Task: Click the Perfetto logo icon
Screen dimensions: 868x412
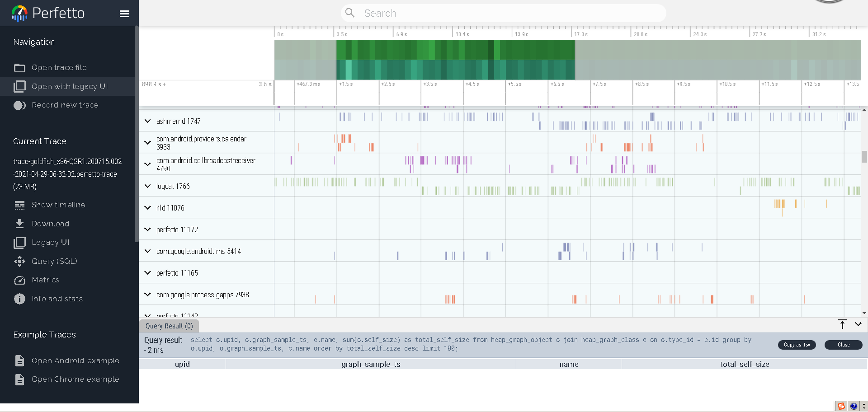Action: pos(19,13)
